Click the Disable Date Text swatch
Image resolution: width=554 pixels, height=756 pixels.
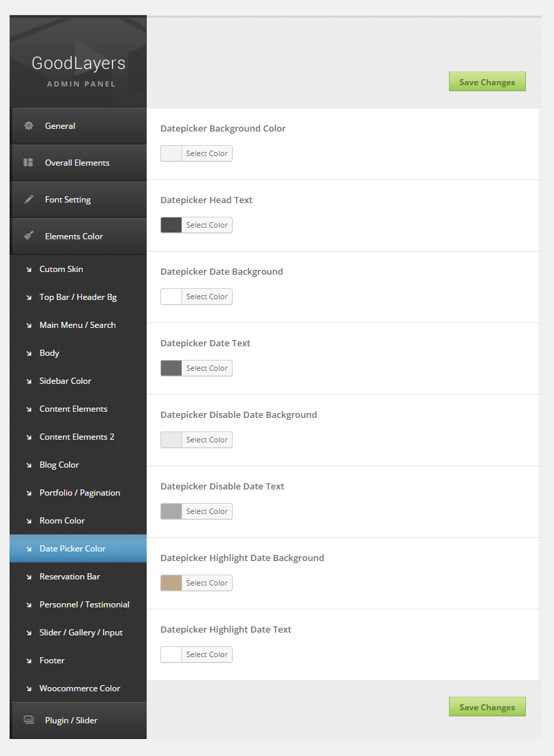(171, 511)
